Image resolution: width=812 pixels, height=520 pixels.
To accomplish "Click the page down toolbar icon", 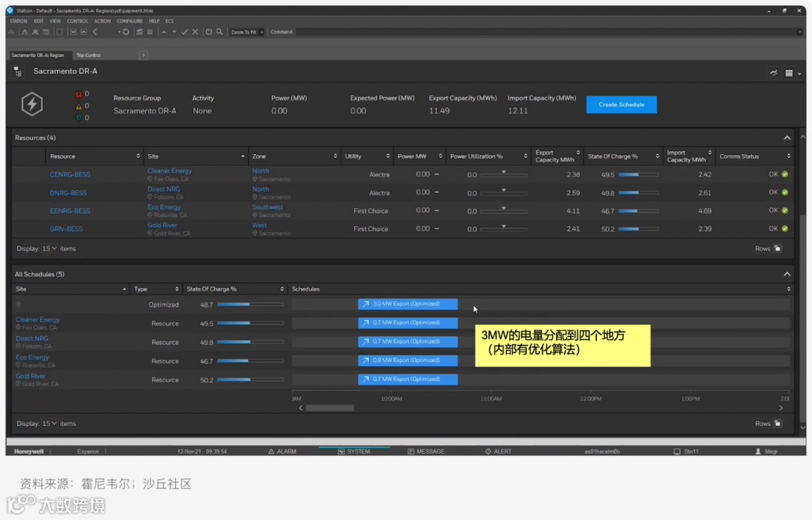I will tap(73, 32).
